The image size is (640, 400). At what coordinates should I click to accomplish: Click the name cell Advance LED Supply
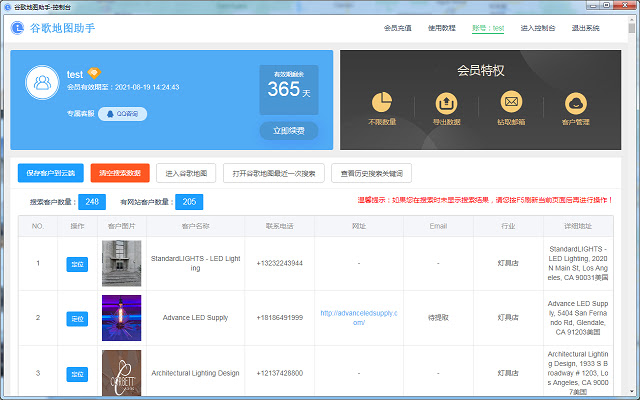[196, 318]
